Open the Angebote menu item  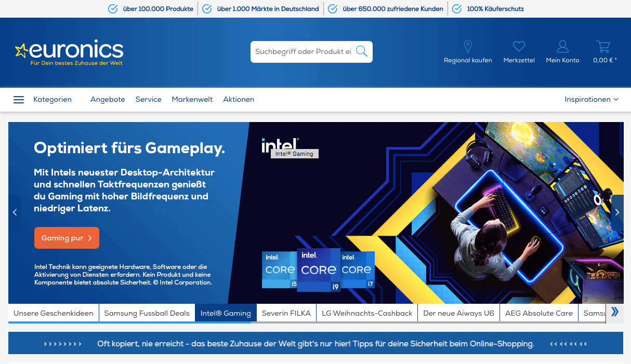pos(108,99)
